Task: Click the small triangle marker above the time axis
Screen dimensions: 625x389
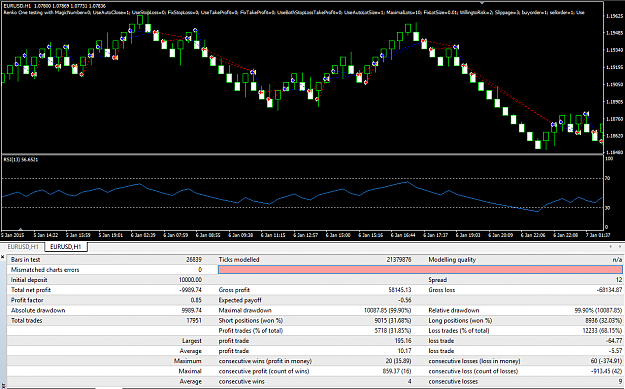Action: pyautogui.click(x=21, y=230)
